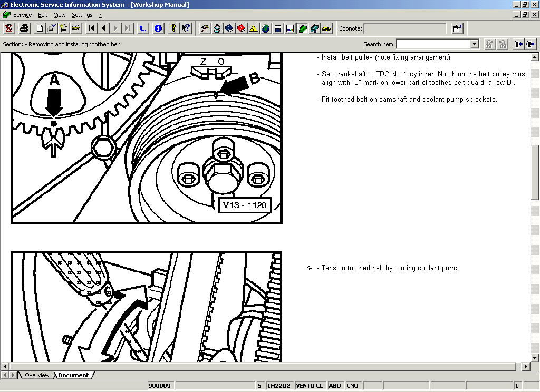
Task: Click the vertical scrollbar up arrow
Action: (x=535, y=57)
